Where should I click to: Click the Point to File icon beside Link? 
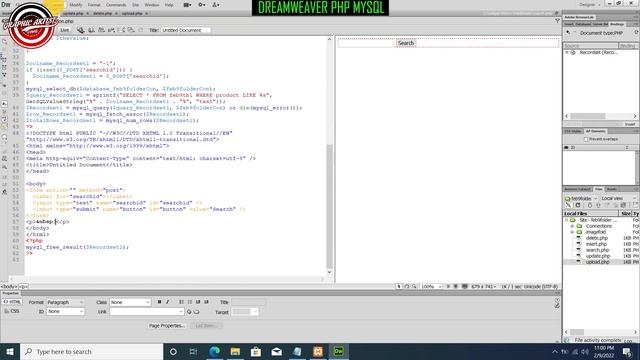pyautogui.click(x=189, y=312)
